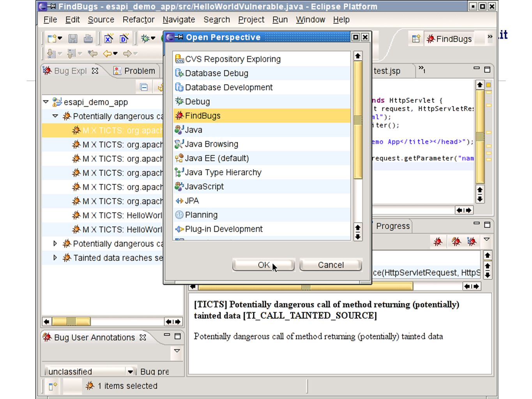Show hidden perspectives chevron next to FindBugs

pos(490,37)
